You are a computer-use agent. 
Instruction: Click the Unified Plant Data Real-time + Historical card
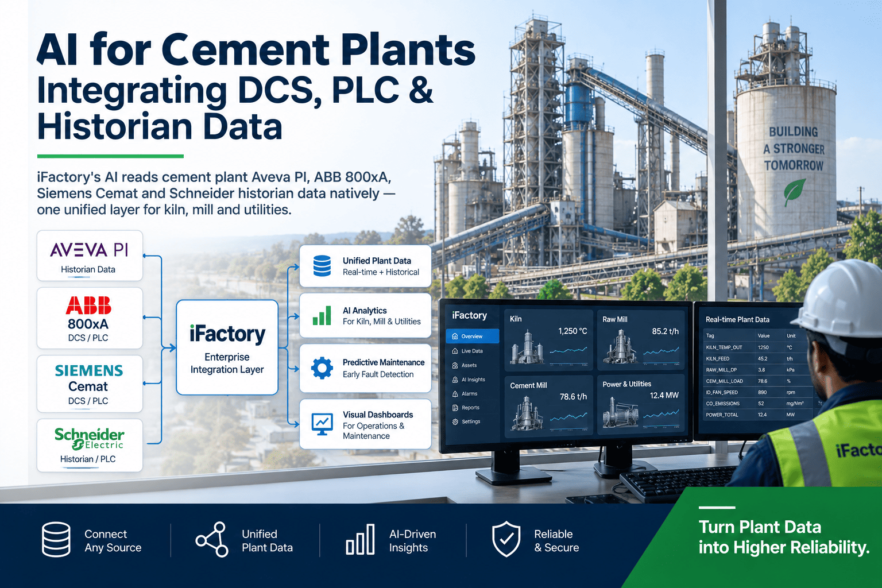pos(365,266)
